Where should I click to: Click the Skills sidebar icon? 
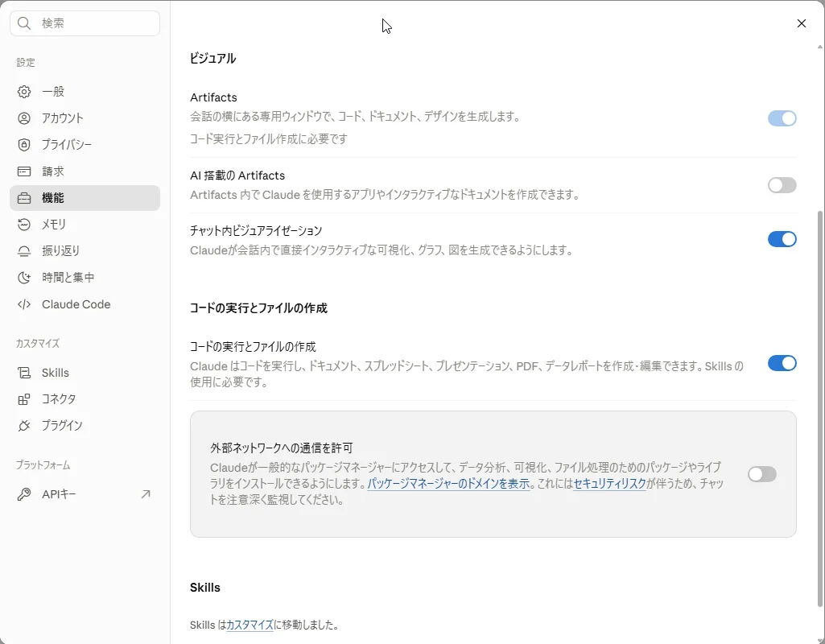24,373
